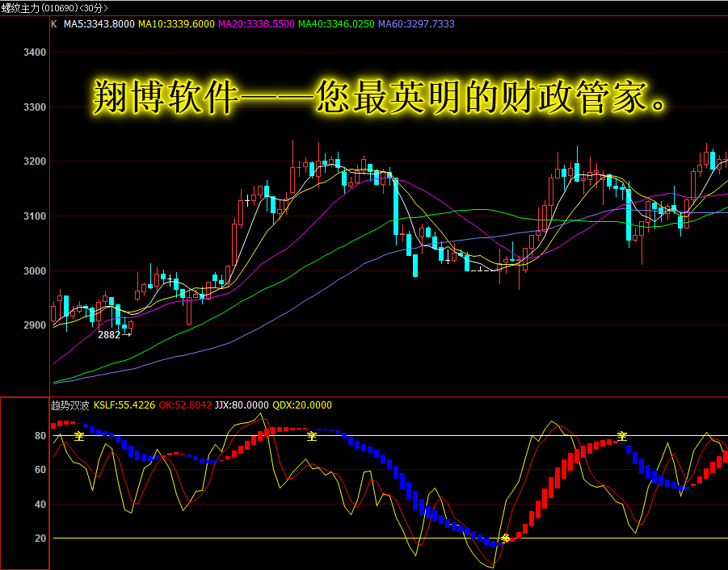Click the 3400 price axis label
The image size is (728, 570).
coord(35,52)
